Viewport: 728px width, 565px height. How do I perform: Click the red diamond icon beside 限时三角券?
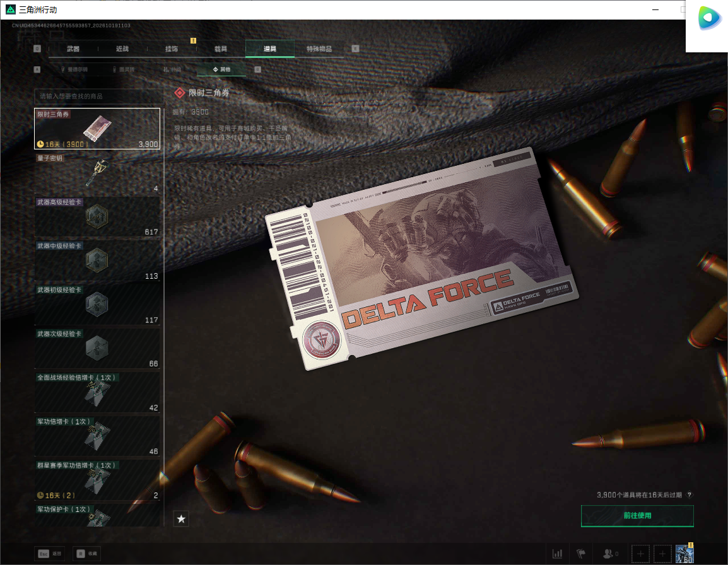180,93
